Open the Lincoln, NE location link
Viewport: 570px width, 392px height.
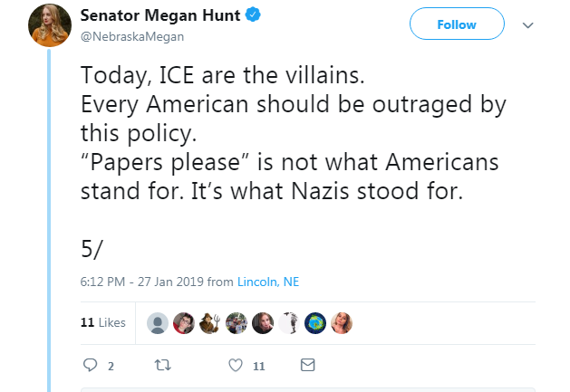[x=267, y=282]
